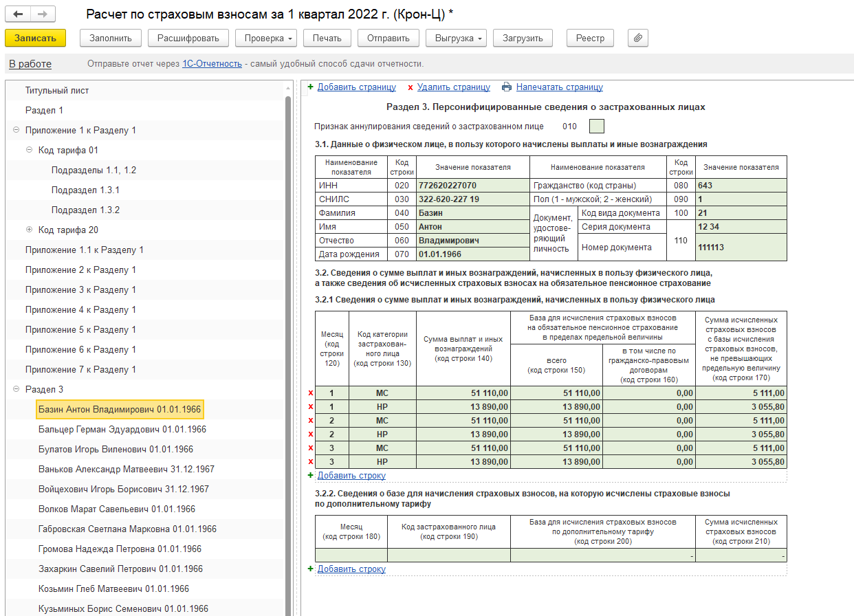Toggle the annulment checkbox for line 010
Screen dimensions: 854x616
(597, 126)
